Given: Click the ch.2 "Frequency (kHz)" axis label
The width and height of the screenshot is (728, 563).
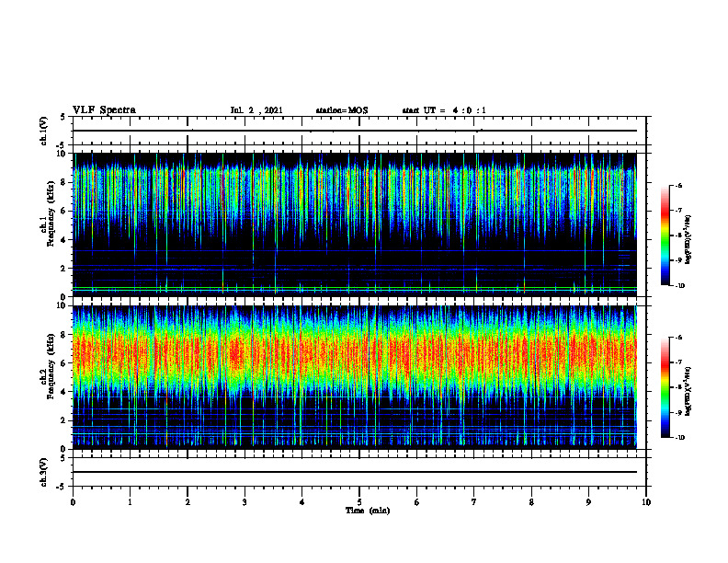Looking at the screenshot, I should click(51, 366).
